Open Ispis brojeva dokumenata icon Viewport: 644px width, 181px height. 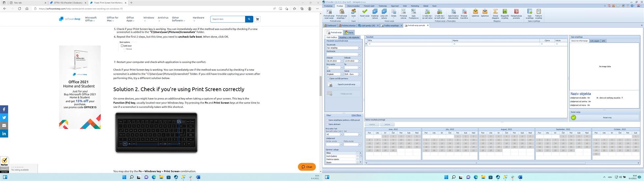pos(453,14)
